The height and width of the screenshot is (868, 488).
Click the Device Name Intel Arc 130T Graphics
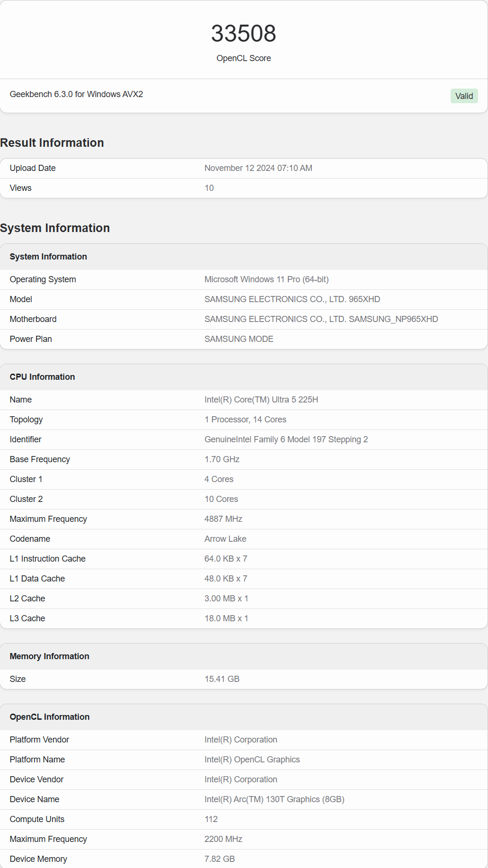274,799
